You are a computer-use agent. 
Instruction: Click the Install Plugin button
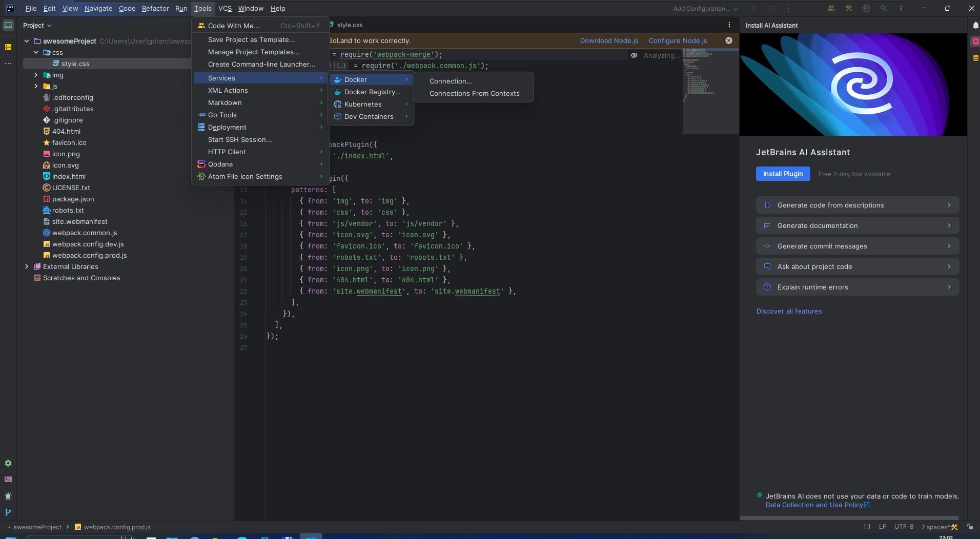(783, 174)
